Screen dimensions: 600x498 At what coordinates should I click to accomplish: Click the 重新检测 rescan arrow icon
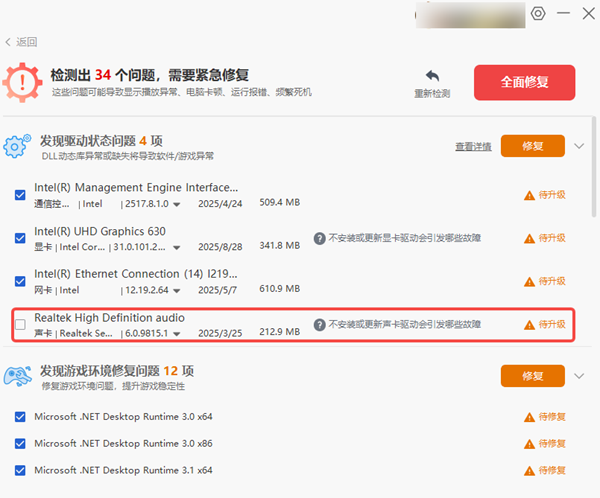tap(432, 77)
